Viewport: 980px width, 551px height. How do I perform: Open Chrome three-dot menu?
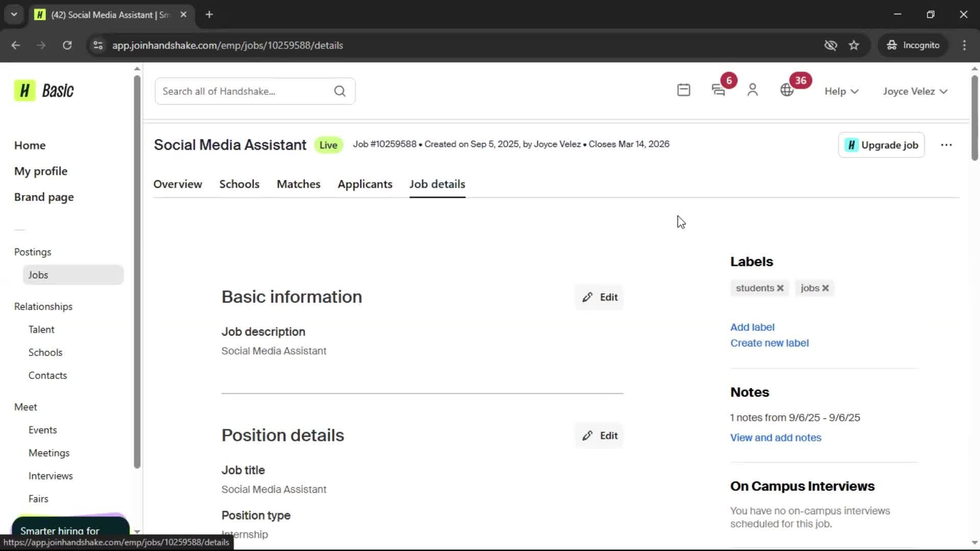964,45
